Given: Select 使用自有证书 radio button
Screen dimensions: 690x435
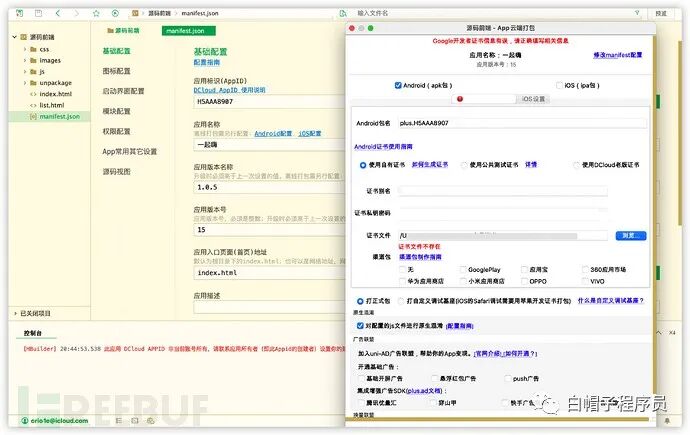Looking at the screenshot, I should point(363,165).
